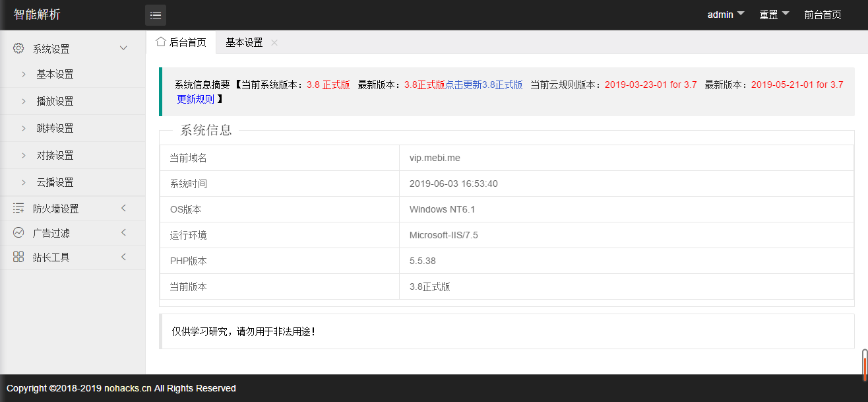Image resolution: width=868 pixels, height=402 pixels.
Task: Open the 重置 dropdown arrow
Action: 786,13
